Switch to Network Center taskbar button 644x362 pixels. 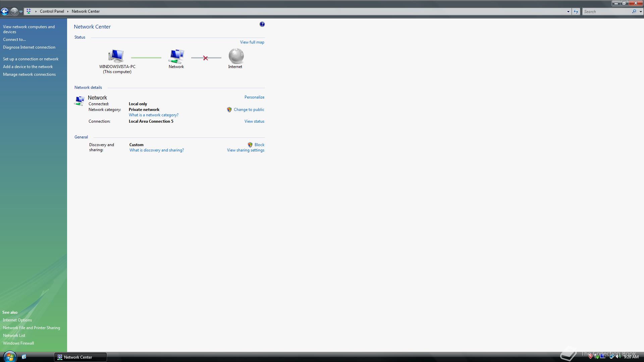click(x=80, y=357)
